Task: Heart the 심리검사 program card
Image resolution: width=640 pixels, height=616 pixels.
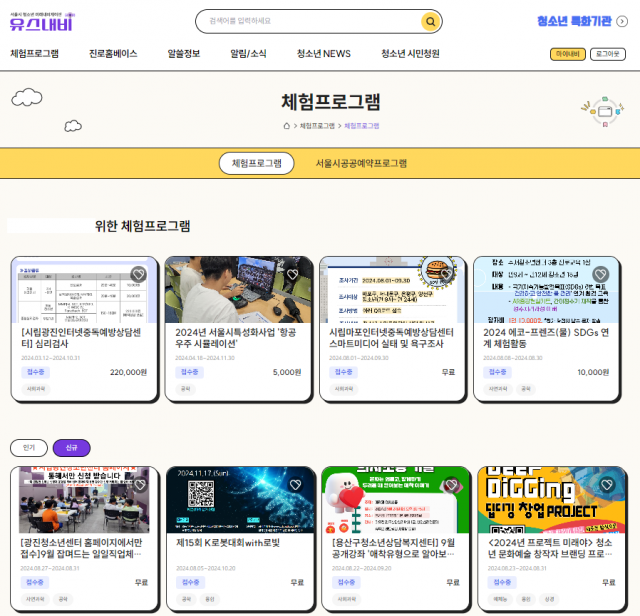Action: 138,274
